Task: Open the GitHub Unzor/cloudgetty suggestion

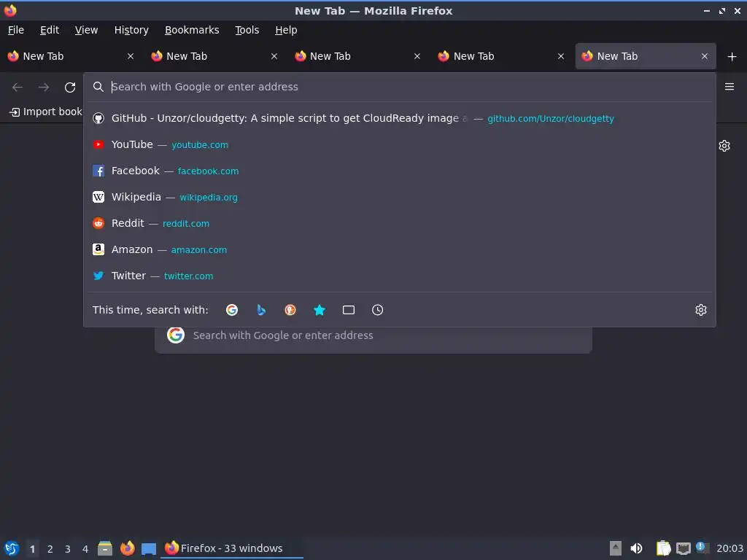Action: pyautogui.click(x=400, y=118)
